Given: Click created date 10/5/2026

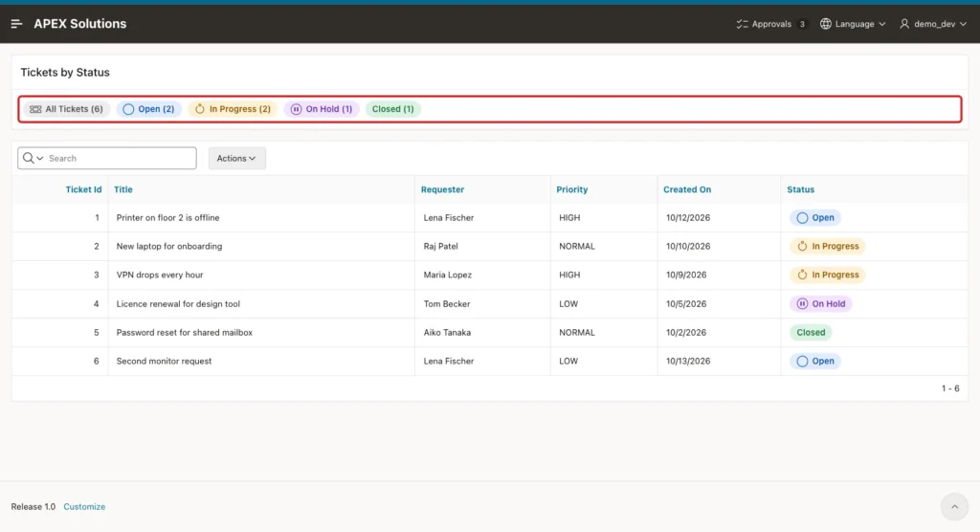Looking at the screenshot, I should [x=686, y=304].
